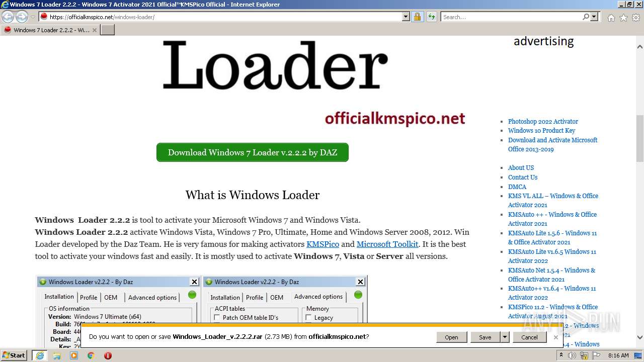
Task: Click the browser Forward arrow button
Action: (x=22, y=17)
